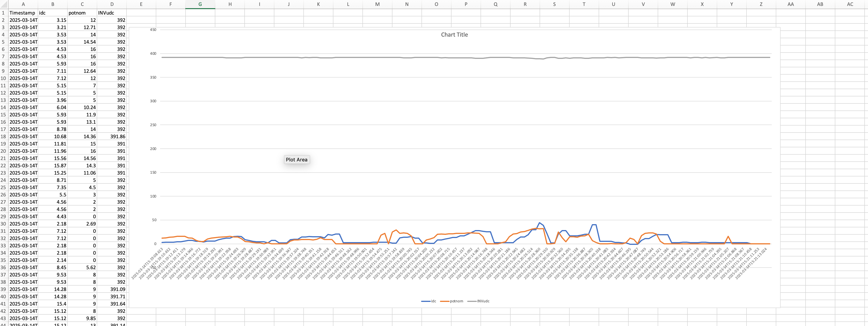Click the INVudc header cell

click(x=112, y=13)
